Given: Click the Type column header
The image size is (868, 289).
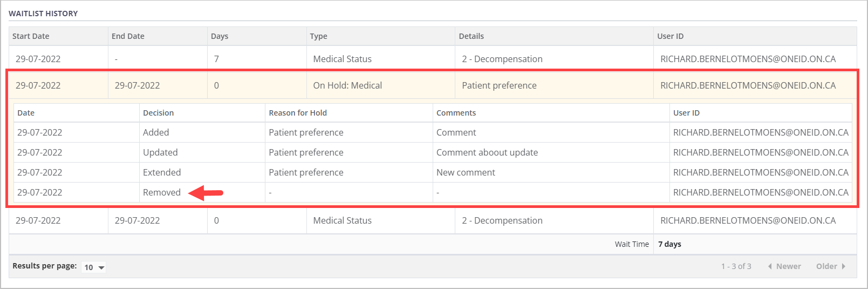Looking at the screenshot, I should coord(318,36).
